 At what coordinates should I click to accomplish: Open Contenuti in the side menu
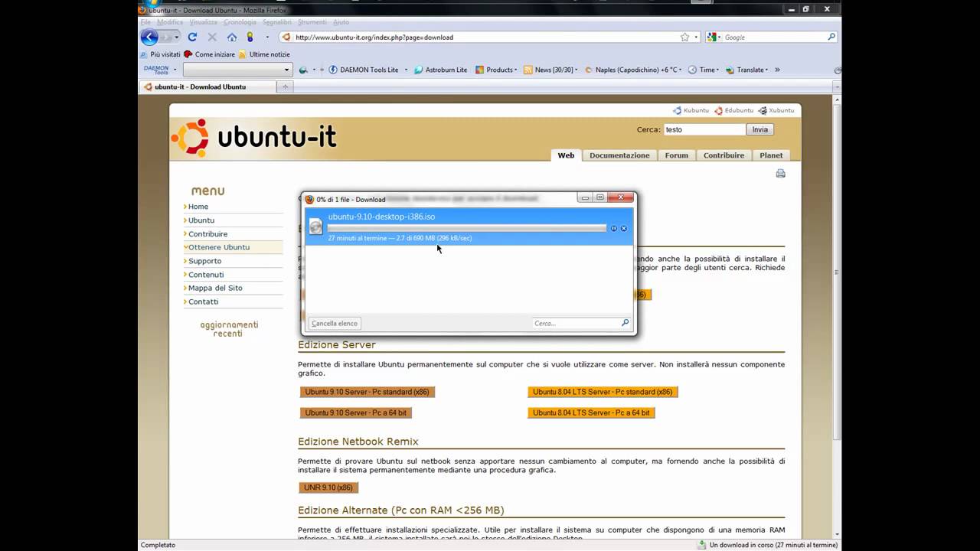[x=206, y=275]
